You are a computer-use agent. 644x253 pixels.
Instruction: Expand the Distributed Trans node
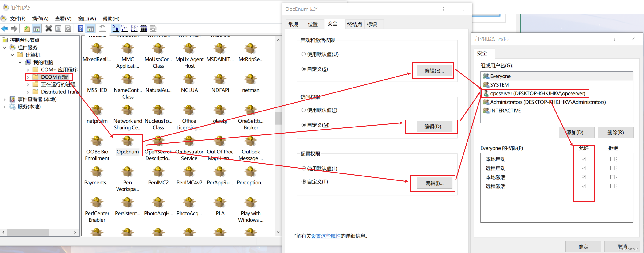(28, 92)
